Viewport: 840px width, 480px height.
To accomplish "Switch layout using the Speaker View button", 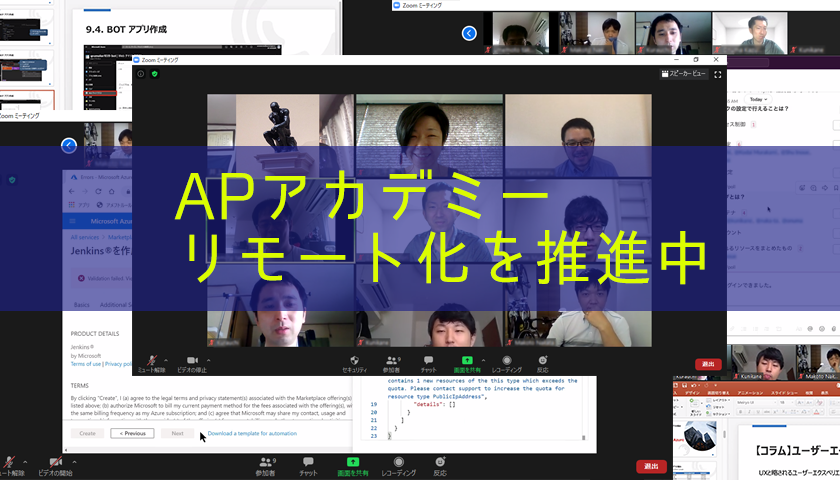I will (684, 74).
